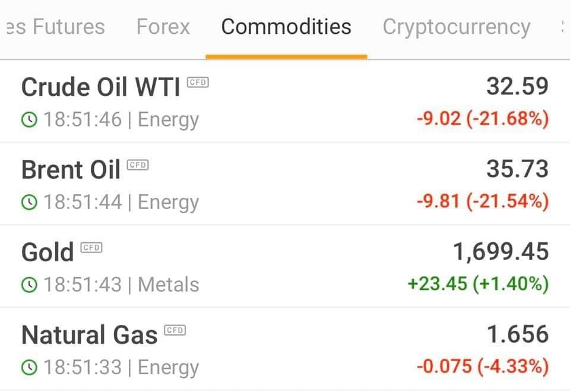Click Brent Oil change -9.81 (-21.54%)
This screenshot has width=570, height=392.
coord(483,201)
